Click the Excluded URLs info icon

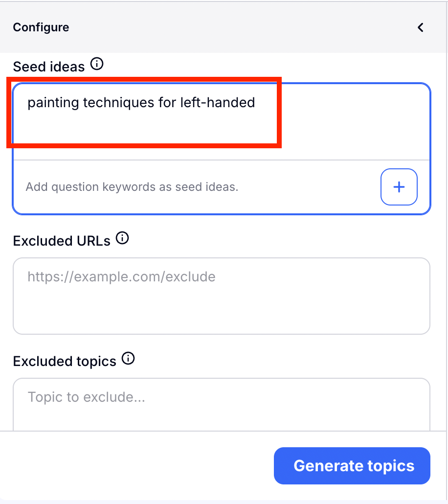122,239
